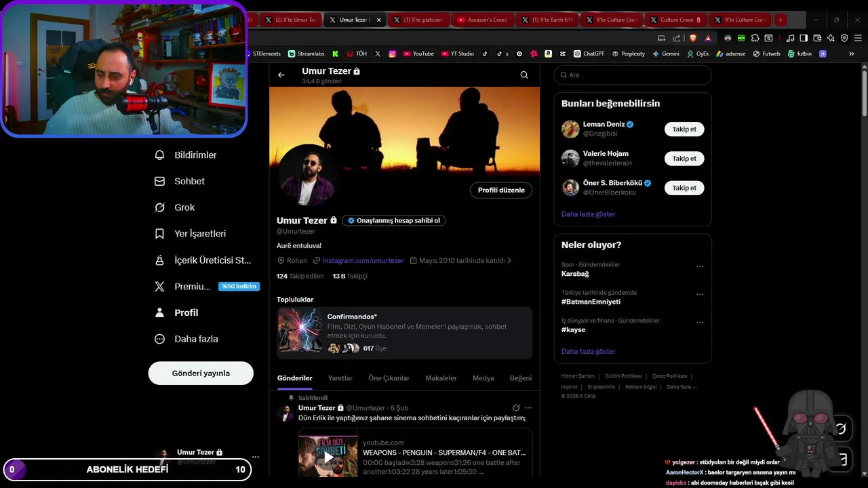
Task: Follow Valerie Hojam with Takip et
Action: coord(684,159)
